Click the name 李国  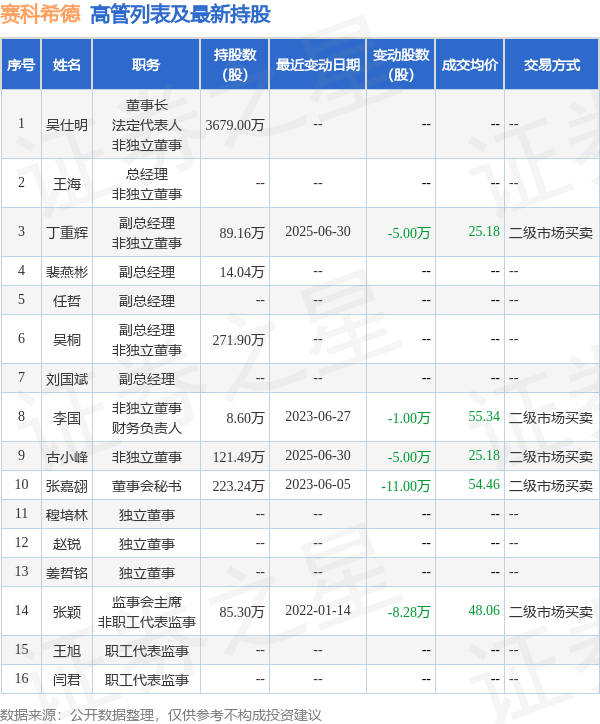67,417
